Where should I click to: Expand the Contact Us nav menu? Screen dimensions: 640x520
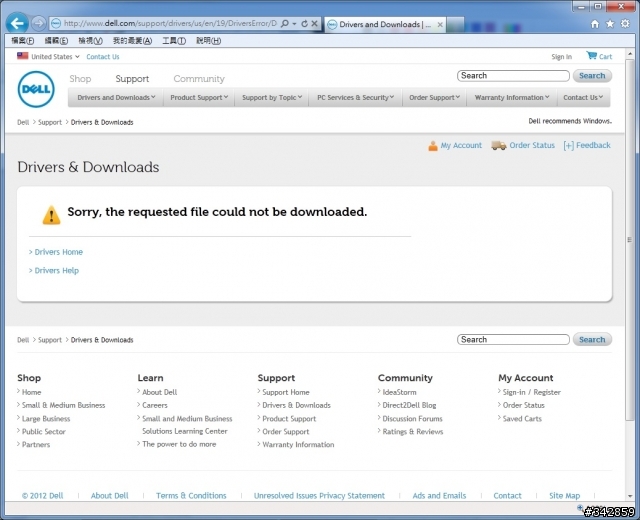point(583,98)
